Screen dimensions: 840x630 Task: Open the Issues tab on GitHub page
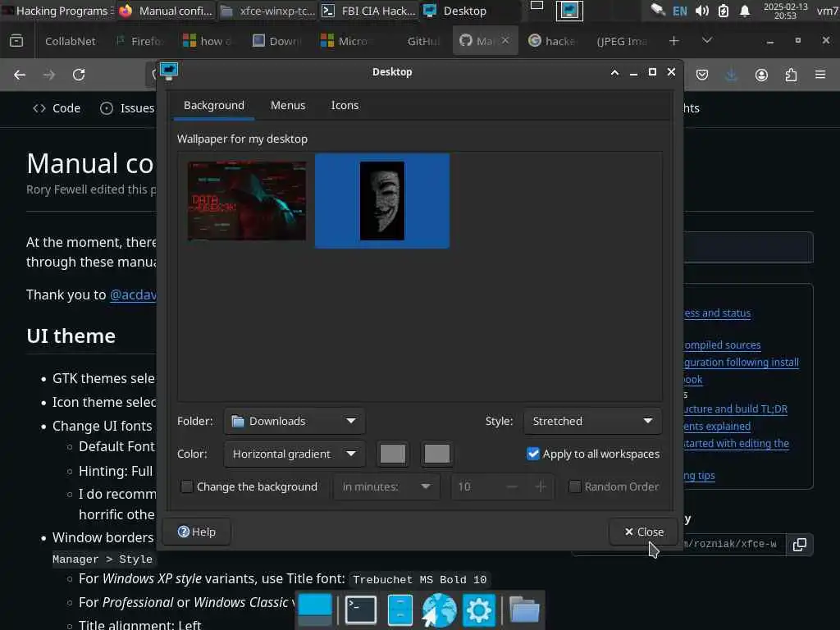click(x=127, y=108)
